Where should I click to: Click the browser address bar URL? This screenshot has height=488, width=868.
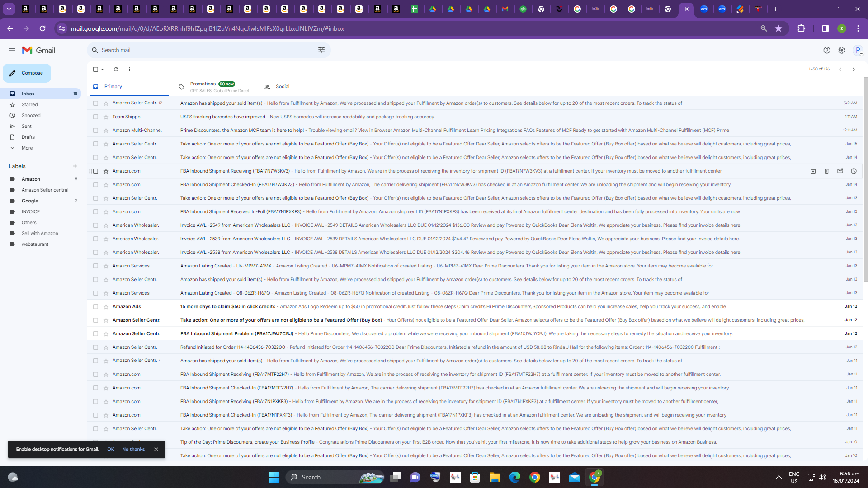click(208, 28)
